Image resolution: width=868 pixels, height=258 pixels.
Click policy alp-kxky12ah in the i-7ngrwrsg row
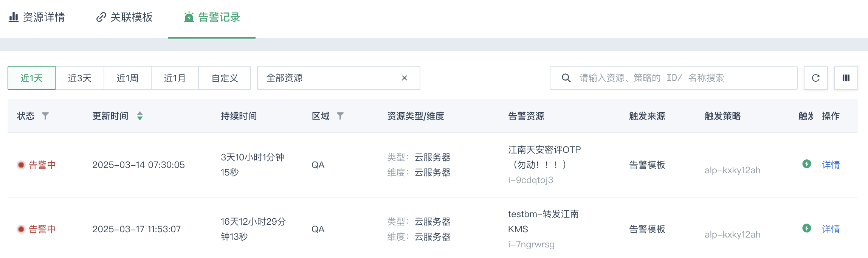732,235
